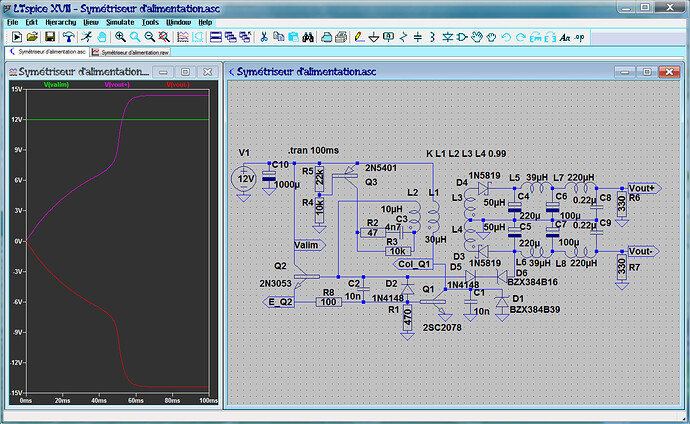690x424 pixels.
Task: Click the .tran 100ms directive text
Action: coord(313,150)
